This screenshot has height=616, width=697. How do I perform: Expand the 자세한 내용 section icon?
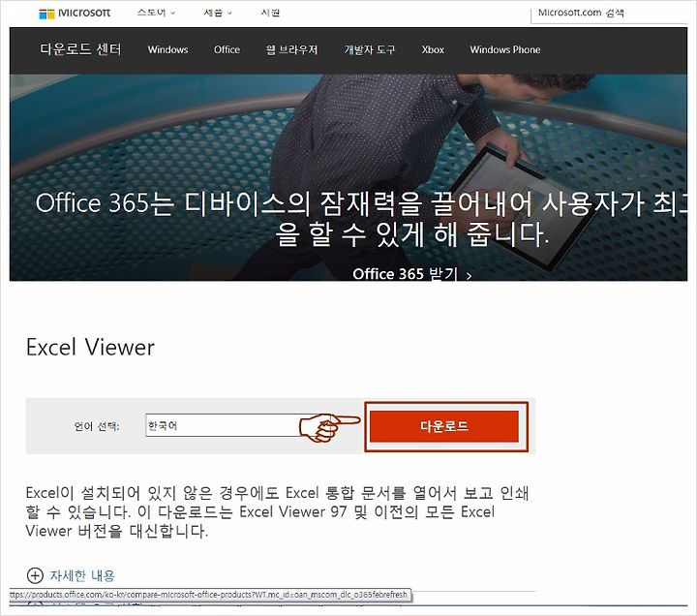[x=35, y=575]
